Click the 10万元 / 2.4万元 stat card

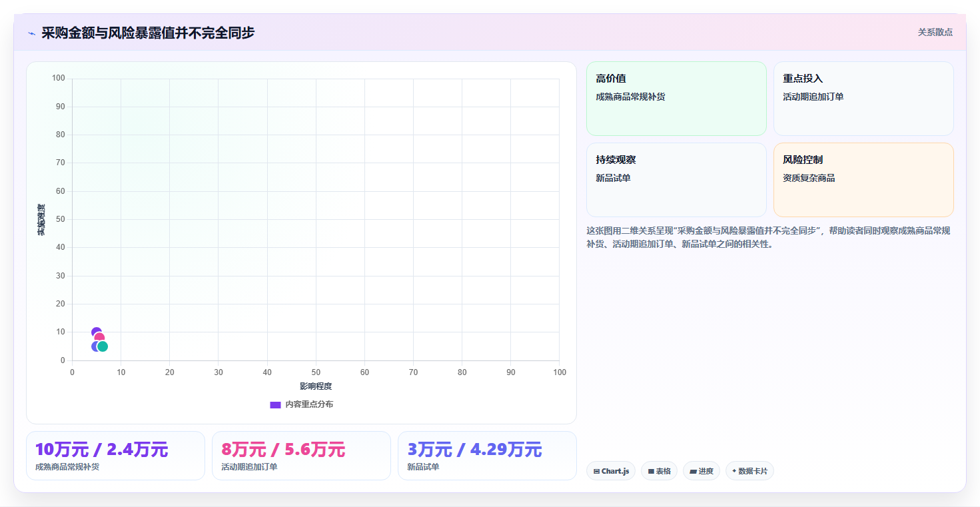pos(115,456)
